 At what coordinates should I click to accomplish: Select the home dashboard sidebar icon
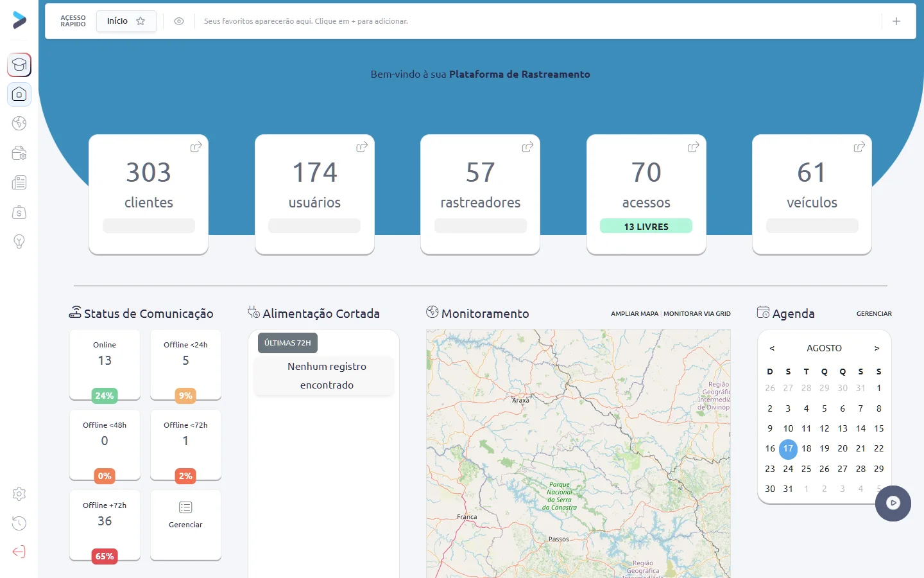19,94
